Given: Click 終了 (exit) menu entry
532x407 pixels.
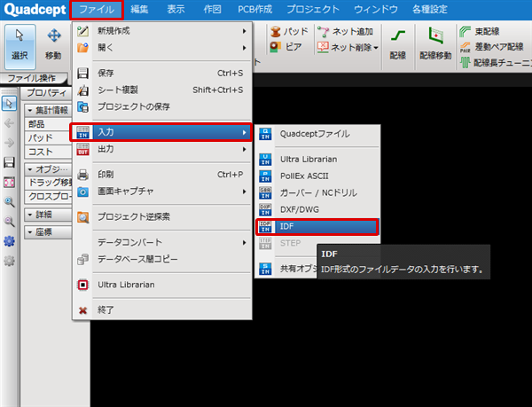Looking at the screenshot, I should tap(162, 310).
